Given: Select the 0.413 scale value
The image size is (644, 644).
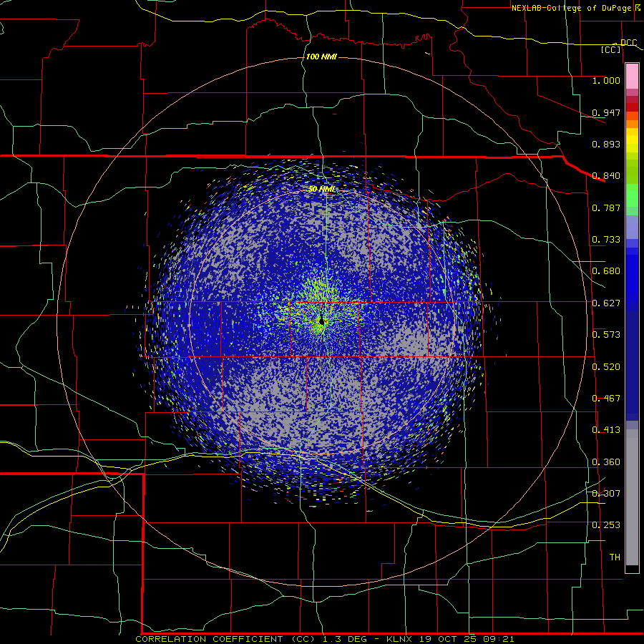Looking at the screenshot, I should [x=606, y=430].
